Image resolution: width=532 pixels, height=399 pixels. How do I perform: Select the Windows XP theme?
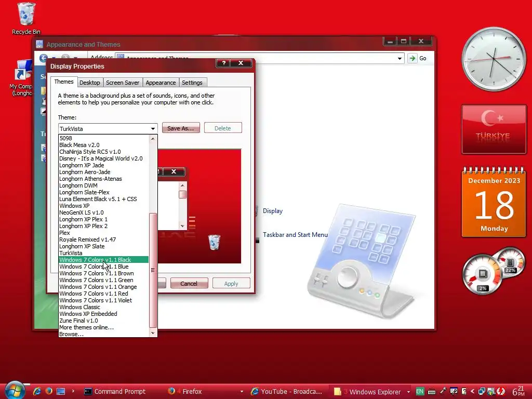pyautogui.click(x=103, y=206)
